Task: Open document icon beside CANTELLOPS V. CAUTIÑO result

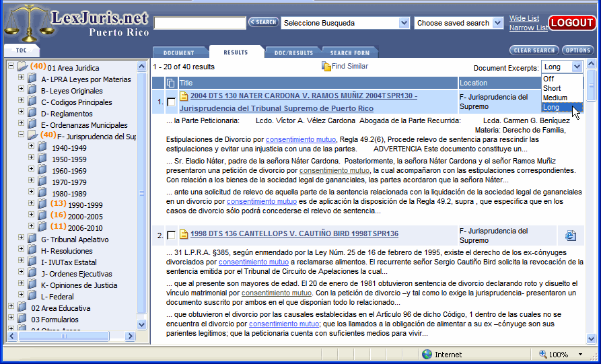Action: [x=184, y=233]
